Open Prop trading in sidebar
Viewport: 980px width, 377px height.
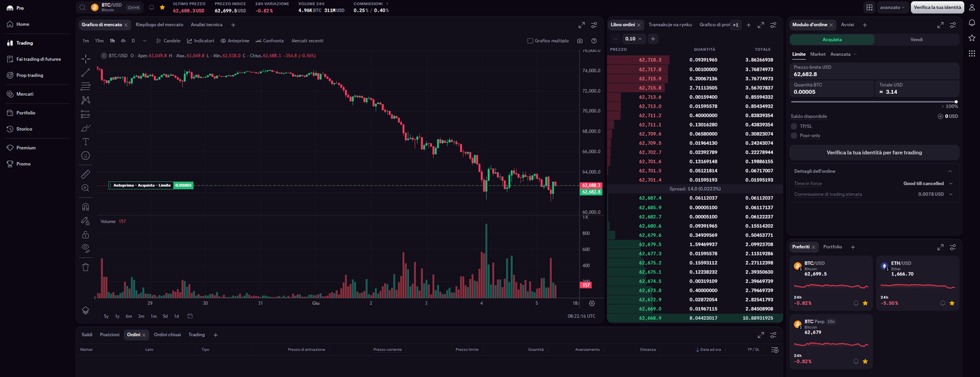29,76
